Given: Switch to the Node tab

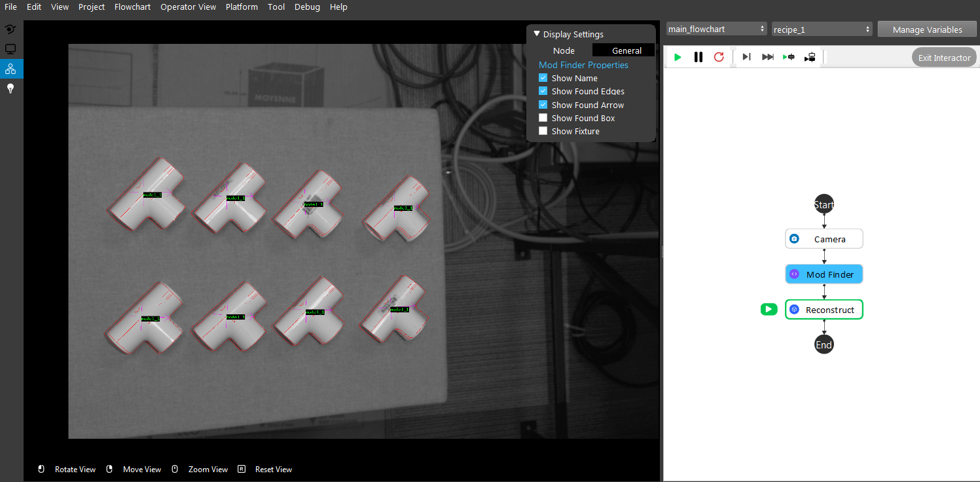Looking at the screenshot, I should click(564, 50).
